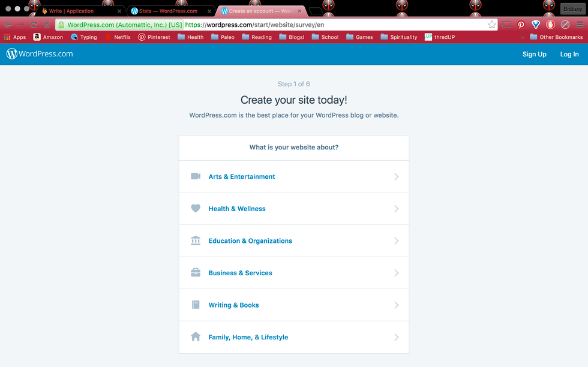Select the Health & Wellness category
588x367 pixels.
[x=237, y=209]
